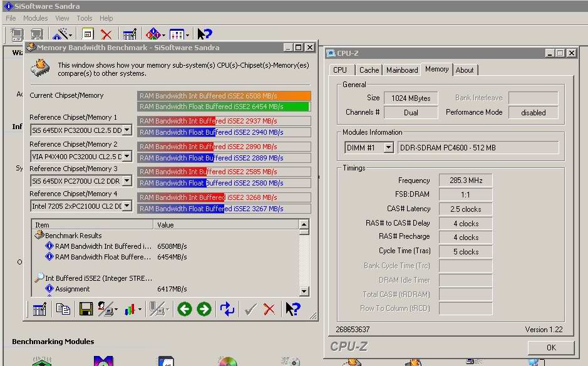The width and height of the screenshot is (588, 366).
Task: Switch to the Mainboard tab in CPU-Z
Action: coord(402,70)
